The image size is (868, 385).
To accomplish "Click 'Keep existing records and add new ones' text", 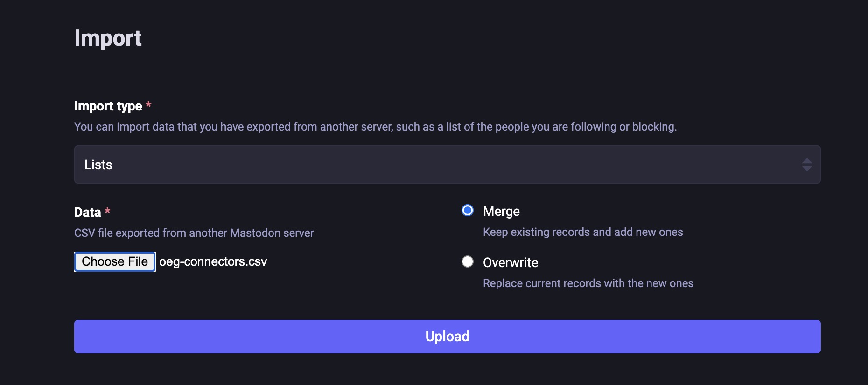I will pyautogui.click(x=583, y=232).
